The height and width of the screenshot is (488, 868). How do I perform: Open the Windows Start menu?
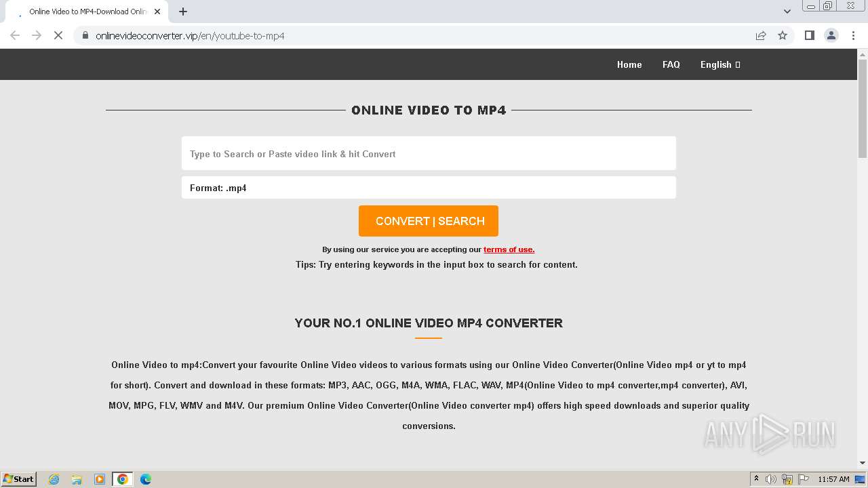[x=19, y=479]
